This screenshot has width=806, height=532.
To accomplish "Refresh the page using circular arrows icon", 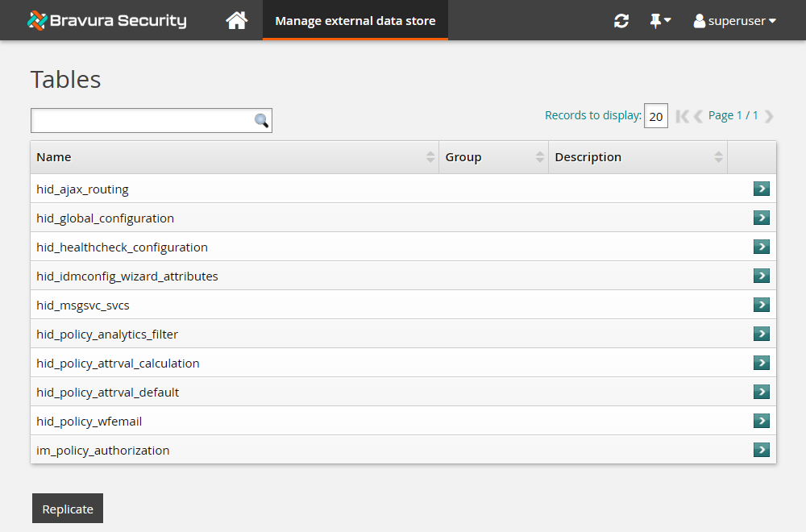I will [621, 20].
